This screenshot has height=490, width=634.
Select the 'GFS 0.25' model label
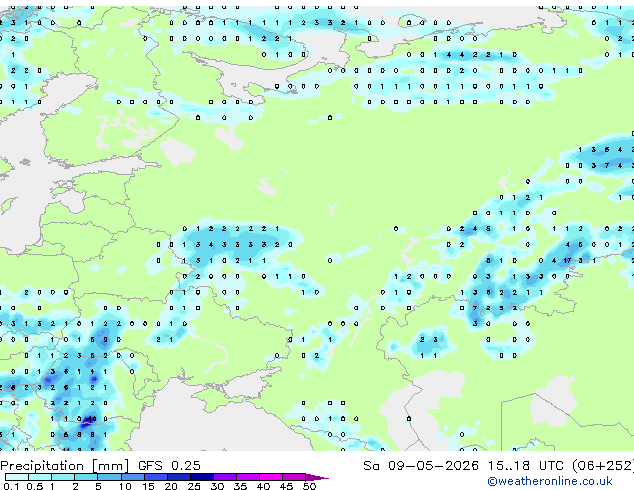coord(169,466)
